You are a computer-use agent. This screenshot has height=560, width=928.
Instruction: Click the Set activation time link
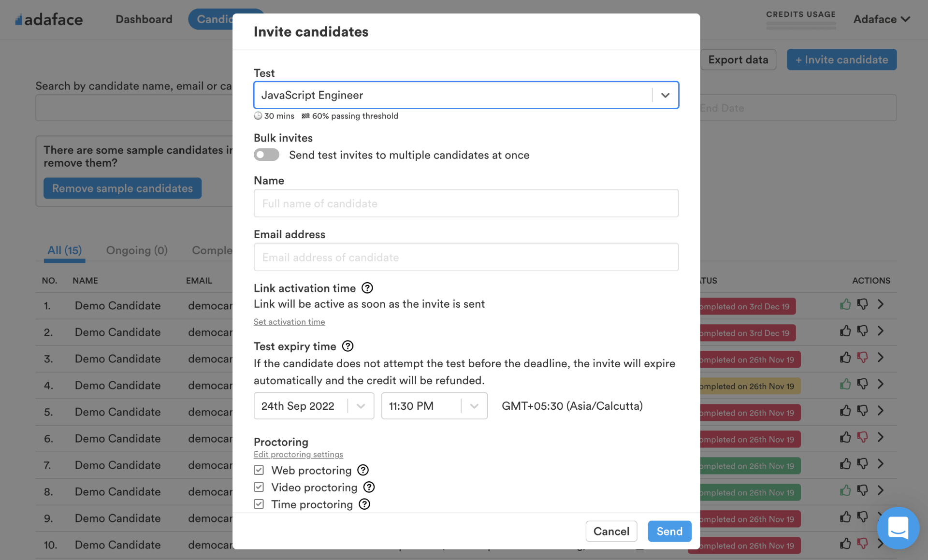[289, 322]
